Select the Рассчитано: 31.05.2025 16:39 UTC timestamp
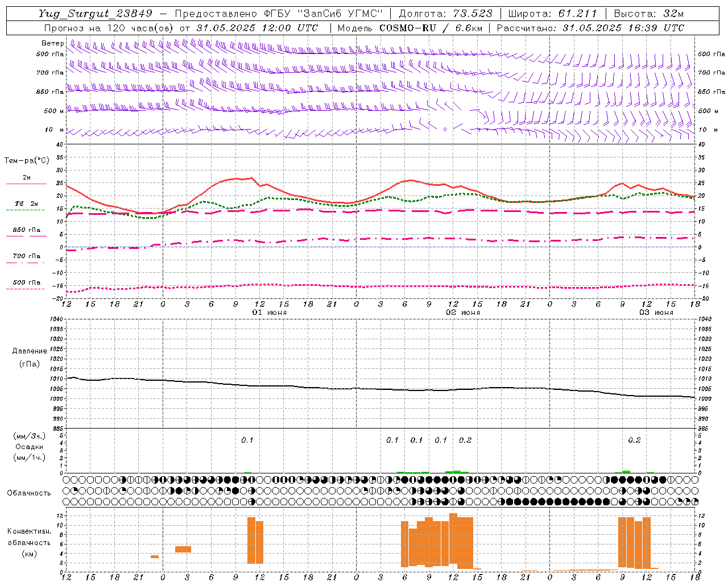 tap(590, 28)
